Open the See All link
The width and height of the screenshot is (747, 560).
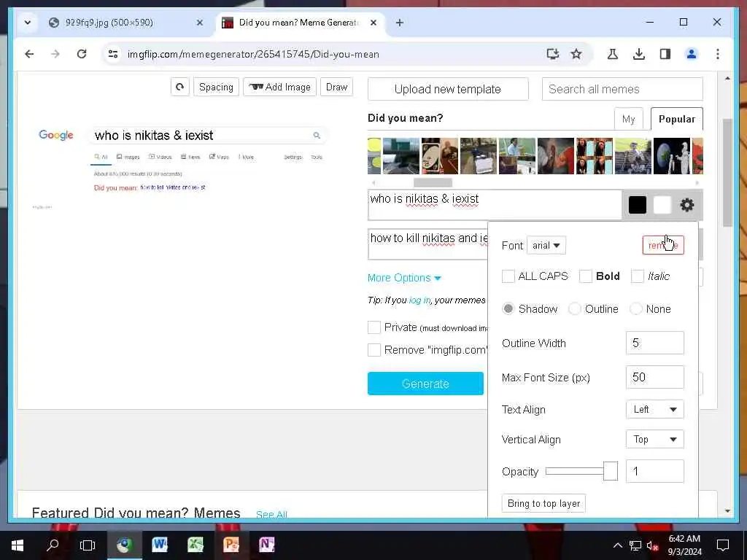[271, 515]
